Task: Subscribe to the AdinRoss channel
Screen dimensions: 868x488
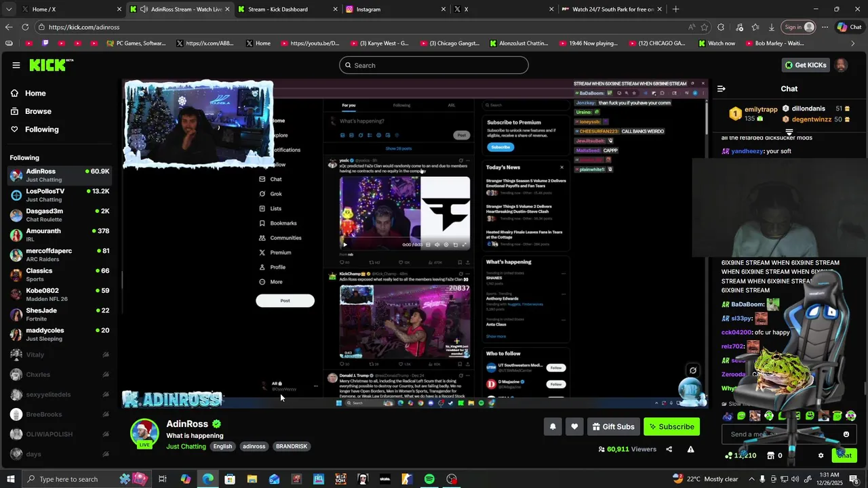Action: coord(671,426)
